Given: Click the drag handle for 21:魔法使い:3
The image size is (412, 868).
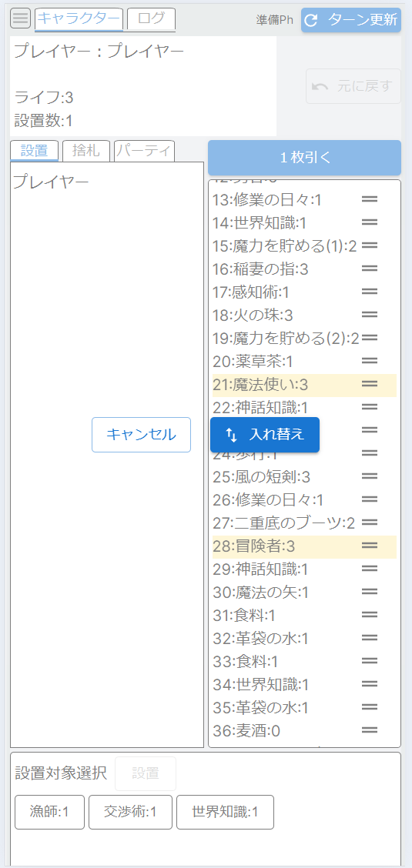Looking at the screenshot, I should click(x=370, y=384).
